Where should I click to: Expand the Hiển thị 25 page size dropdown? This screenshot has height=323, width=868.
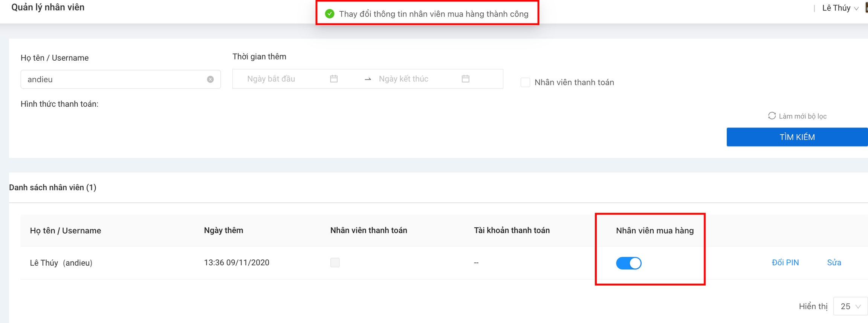(x=850, y=306)
